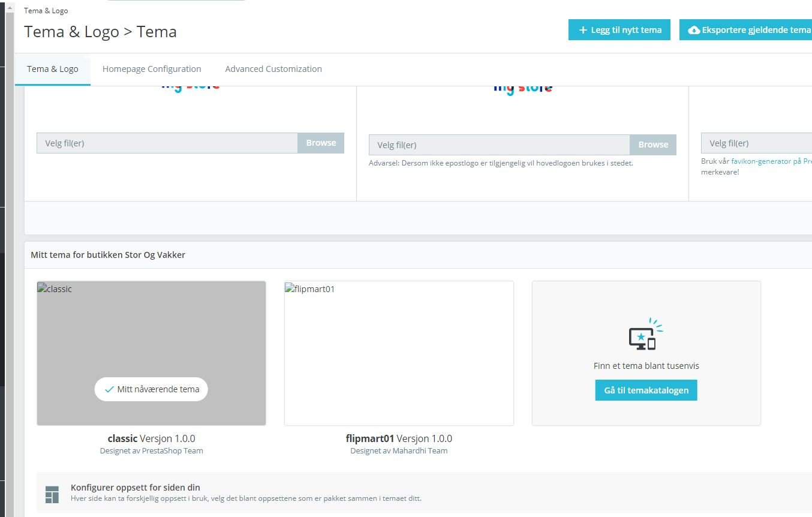Select the flipmart01 theme thumbnail
Viewport: 812px width, 517px height.
tap(399, 353)
